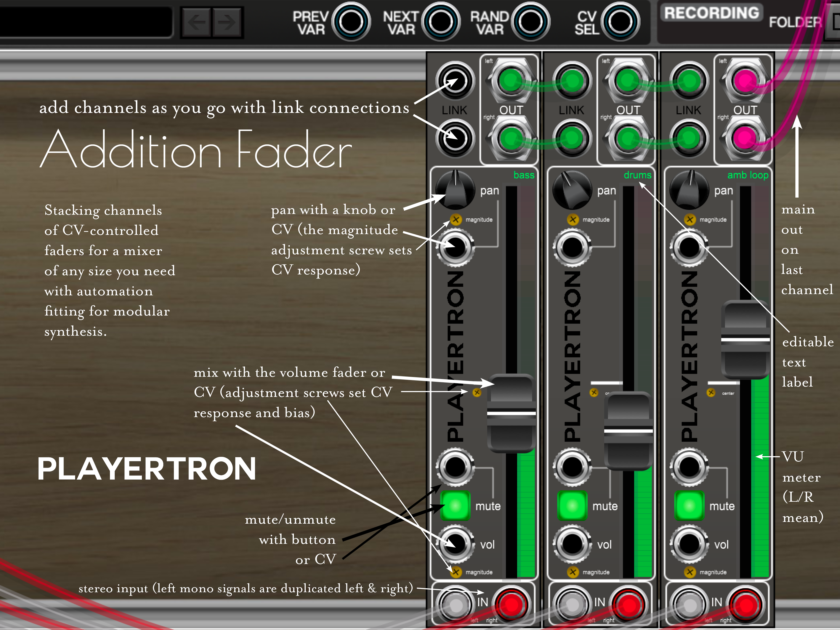Viewport: 840px width, 630px height.
Task: Click the pan magnitude screw on bass channel
Action: pyautogui.click(x=456, y=219)
